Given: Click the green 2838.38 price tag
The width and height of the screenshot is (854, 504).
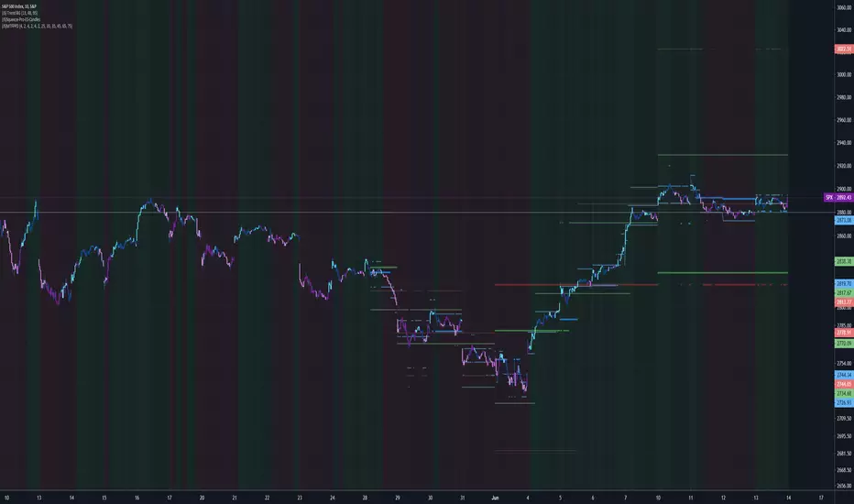Looking at the screenshot, I should coord(844,261).
